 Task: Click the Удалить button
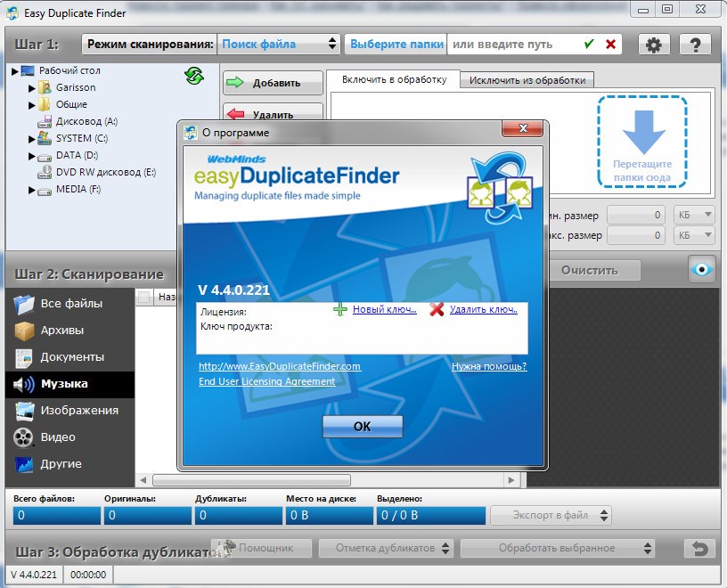pyautogui.click(x=274, y=112)
